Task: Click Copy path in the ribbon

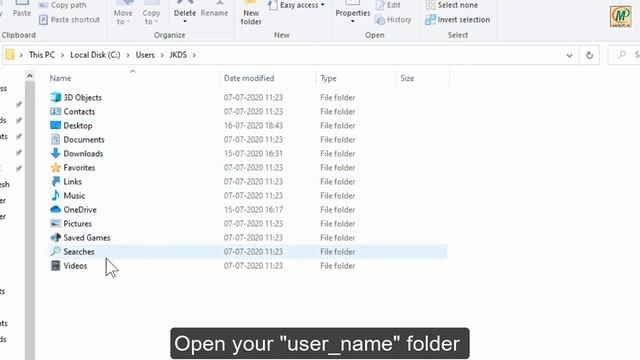Action: click(x=63, y=5)
